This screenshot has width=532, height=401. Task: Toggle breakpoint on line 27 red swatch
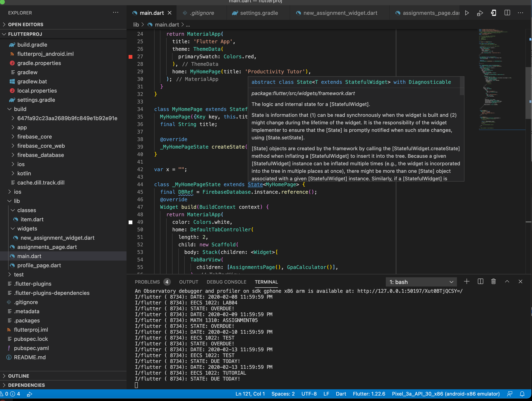click(x=130, y=57)
